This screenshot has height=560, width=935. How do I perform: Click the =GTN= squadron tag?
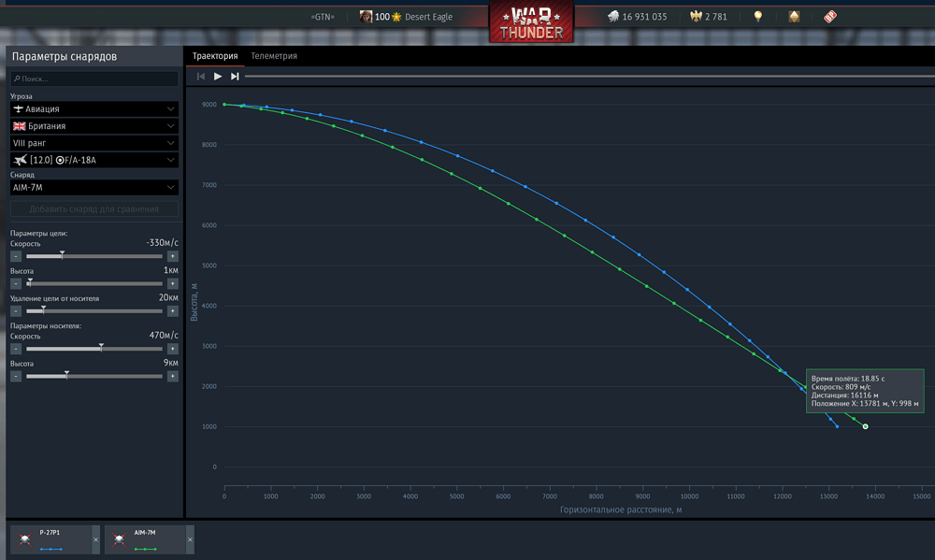pyautogui.click(x=323, y=17)
